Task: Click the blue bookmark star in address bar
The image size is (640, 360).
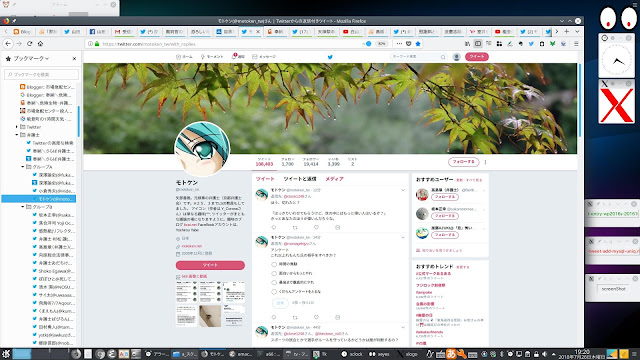Action: (x=418, y=44)
